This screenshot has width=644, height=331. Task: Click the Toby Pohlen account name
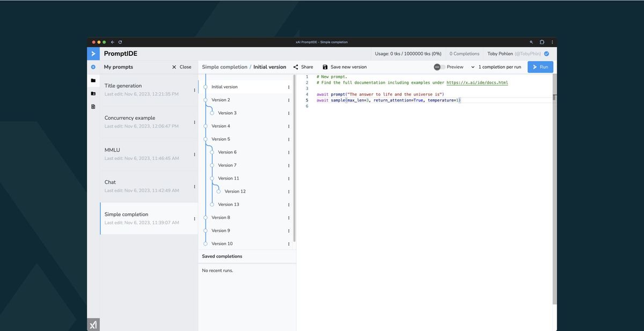(500, 54)
